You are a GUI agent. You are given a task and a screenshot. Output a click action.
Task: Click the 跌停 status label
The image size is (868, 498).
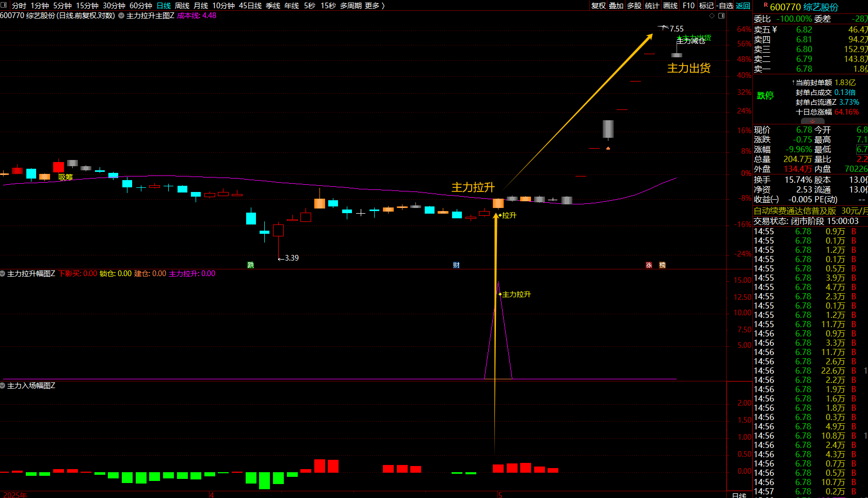(x=765, y=95)
